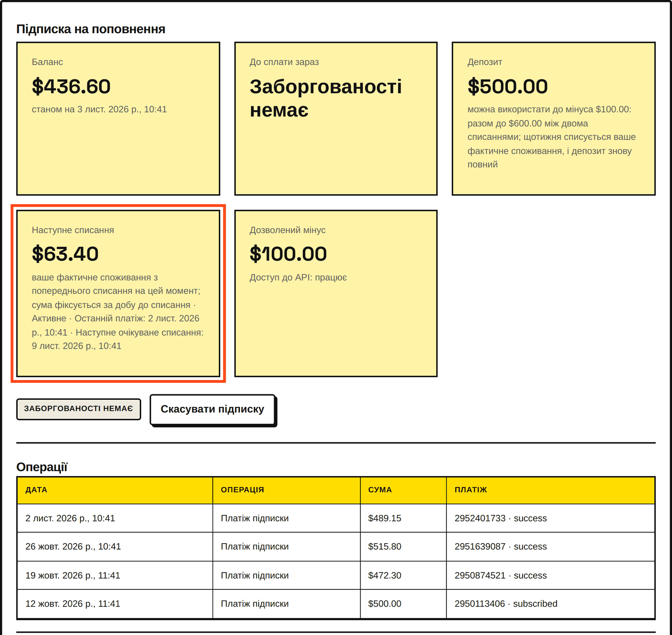Click the "Дозволений мінус" card label
The height and width of the screenshot is (635, 672).
288,230
